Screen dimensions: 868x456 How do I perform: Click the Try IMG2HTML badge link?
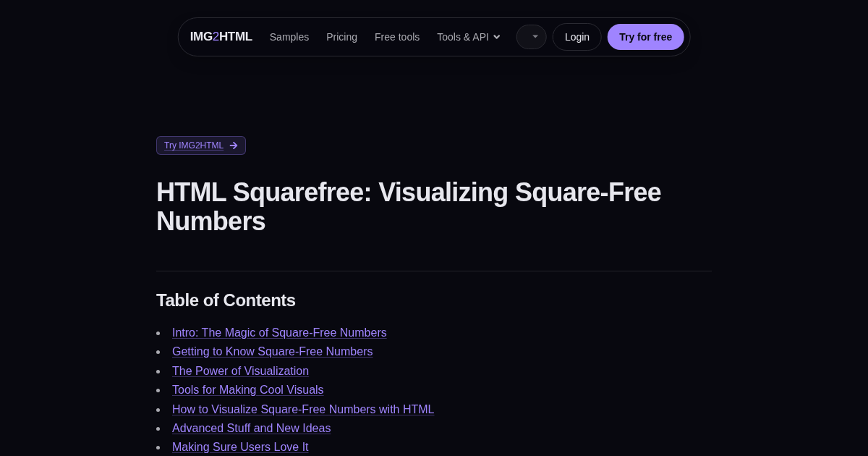tap(201, 145)
